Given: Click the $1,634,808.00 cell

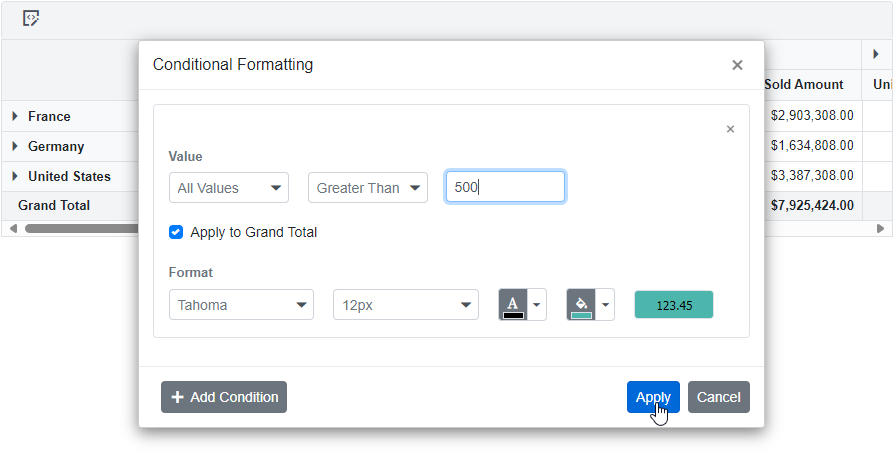Looking at the screenshot, I should (x=812, y=146).
